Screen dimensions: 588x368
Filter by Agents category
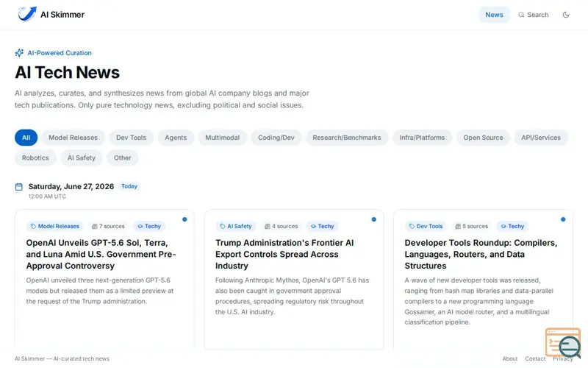pos(176,138)
